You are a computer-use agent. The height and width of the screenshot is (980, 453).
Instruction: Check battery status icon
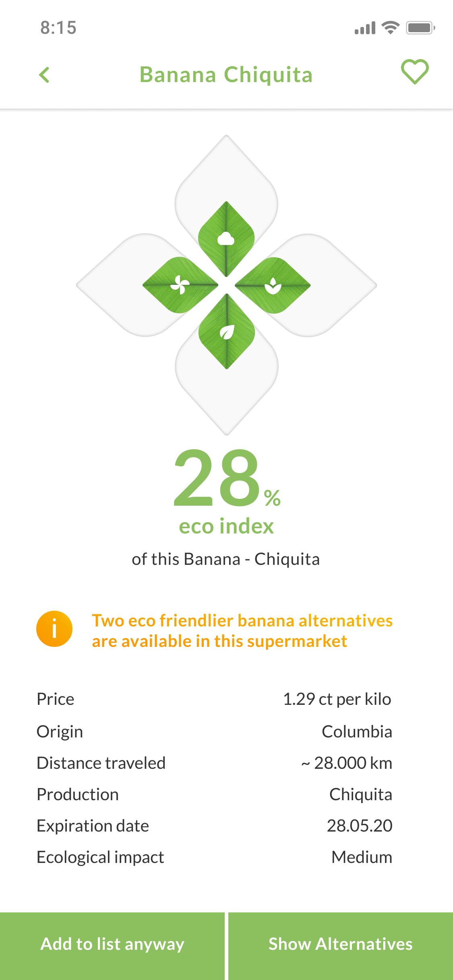[x=420, y=28]
